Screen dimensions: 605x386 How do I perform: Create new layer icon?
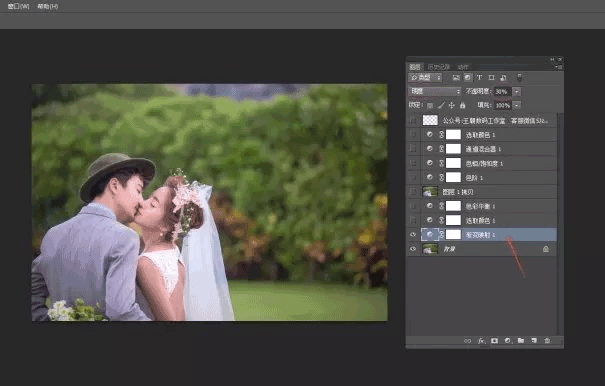click(534, 340)
